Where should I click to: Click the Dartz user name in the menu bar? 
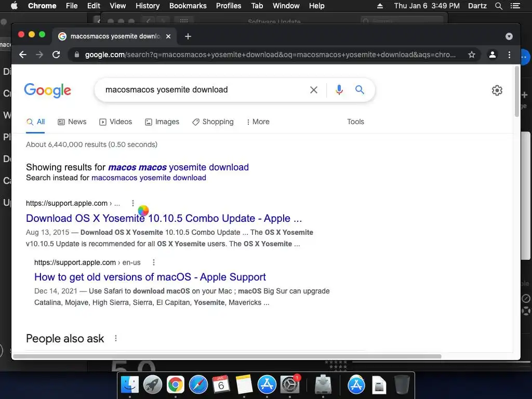[x=477, y=6]
